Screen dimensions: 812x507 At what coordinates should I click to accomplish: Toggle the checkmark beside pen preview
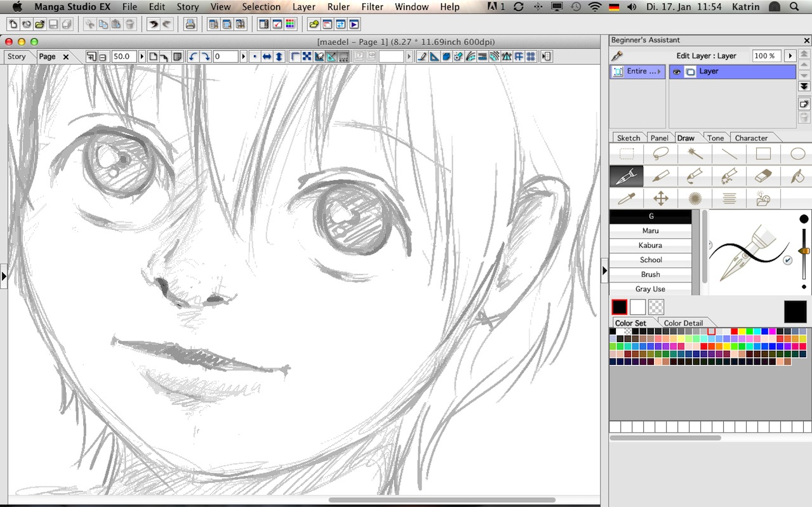pos(788,260)
